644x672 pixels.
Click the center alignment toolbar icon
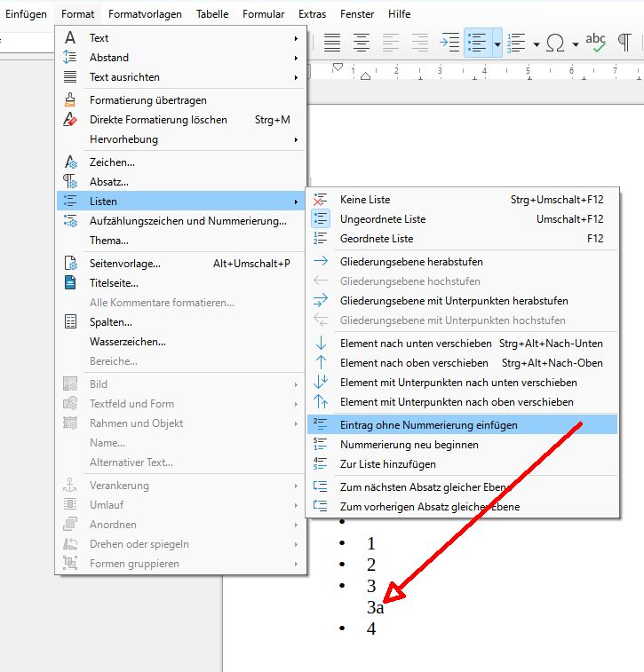(362, 42)
